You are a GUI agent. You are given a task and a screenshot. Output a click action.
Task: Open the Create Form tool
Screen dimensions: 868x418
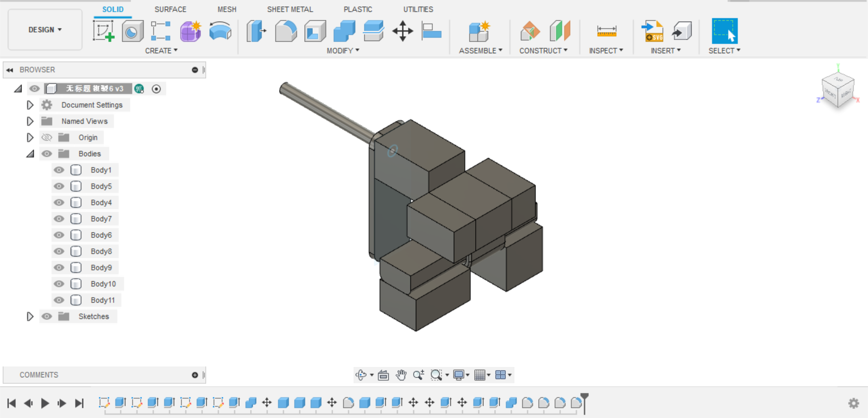(190, 31)
